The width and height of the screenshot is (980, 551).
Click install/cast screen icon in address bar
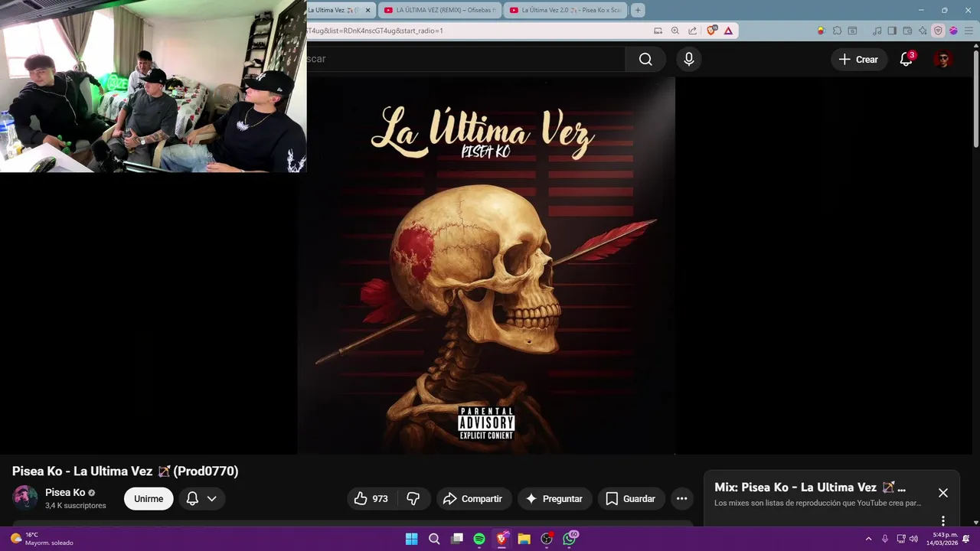(x=658, y=31)
